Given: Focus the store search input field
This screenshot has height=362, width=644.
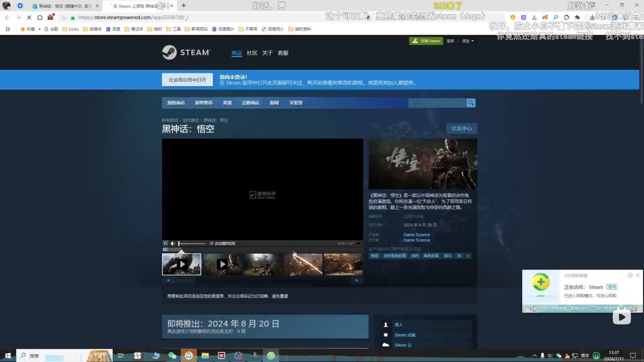Looking at the screenshot, I should point(437,103).
